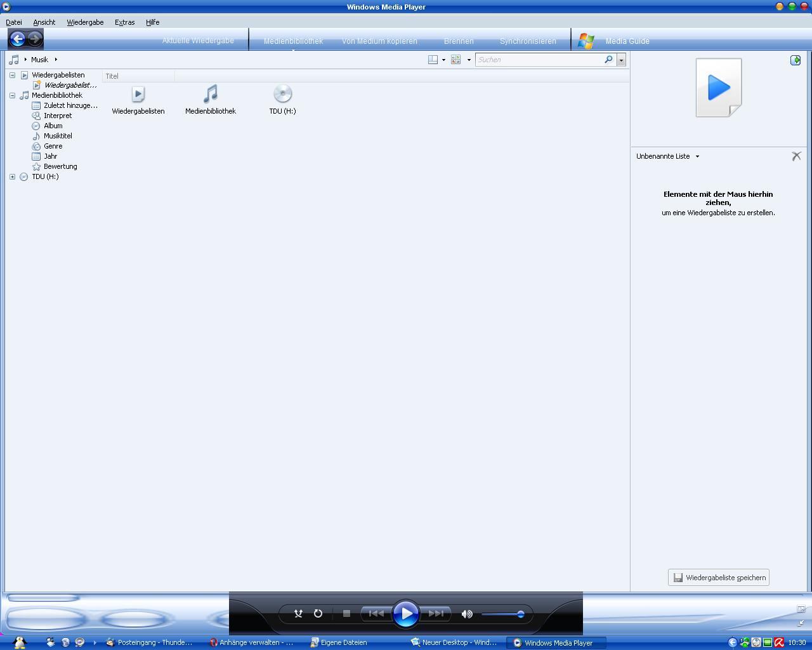The image size is (812, 650).
Task: Select Interpret in the library tree
Action: [58, 116]
